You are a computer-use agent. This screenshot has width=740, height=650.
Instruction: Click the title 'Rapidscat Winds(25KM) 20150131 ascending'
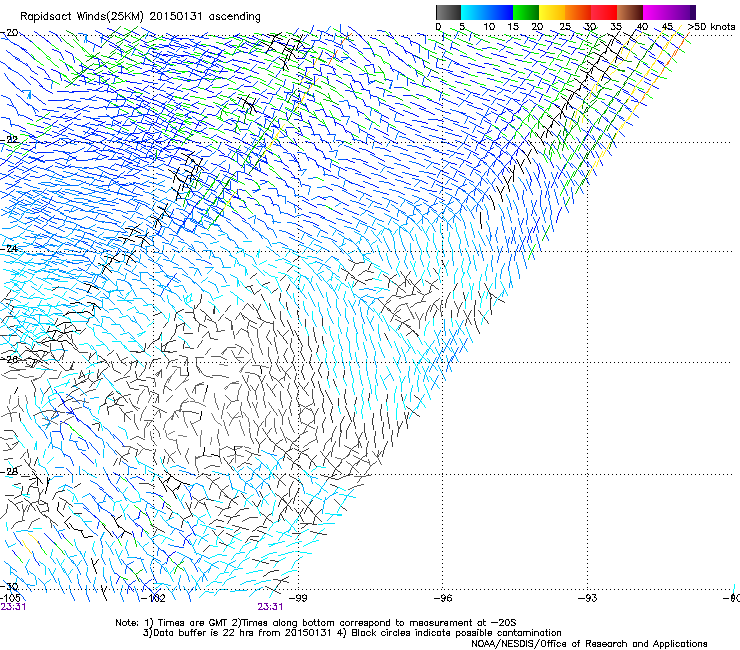click(x=140, y=17)
